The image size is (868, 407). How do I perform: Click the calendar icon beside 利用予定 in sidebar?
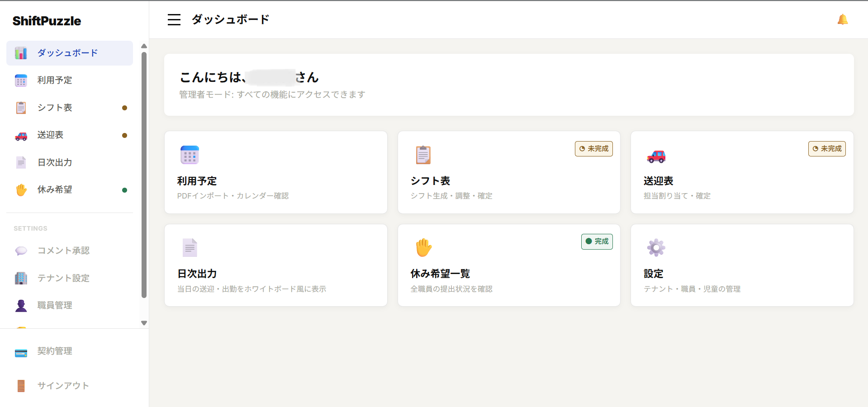coord(21,80)
